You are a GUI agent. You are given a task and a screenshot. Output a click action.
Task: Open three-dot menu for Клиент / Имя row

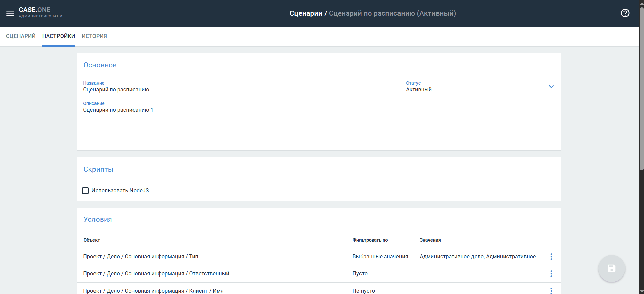coord(551,290)
